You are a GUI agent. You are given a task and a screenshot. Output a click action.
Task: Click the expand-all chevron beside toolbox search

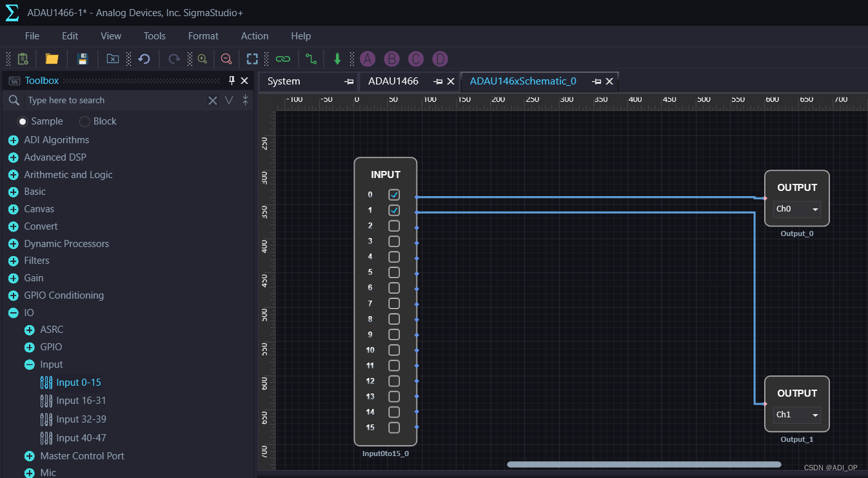[229, 100]
